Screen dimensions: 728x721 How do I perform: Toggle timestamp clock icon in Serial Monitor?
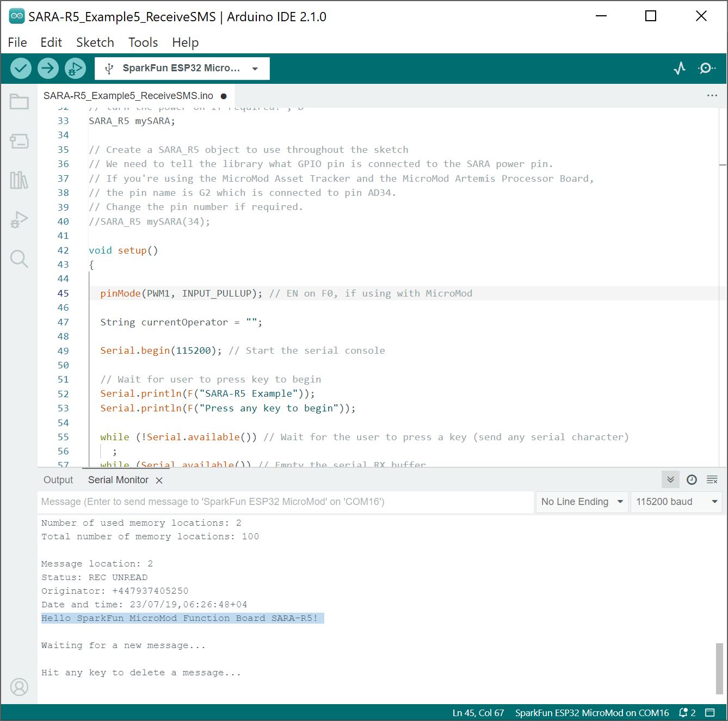[692, 479]
